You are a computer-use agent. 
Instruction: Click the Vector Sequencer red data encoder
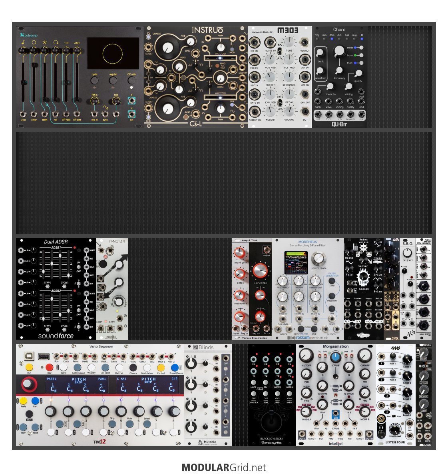[x=28, y=384]
